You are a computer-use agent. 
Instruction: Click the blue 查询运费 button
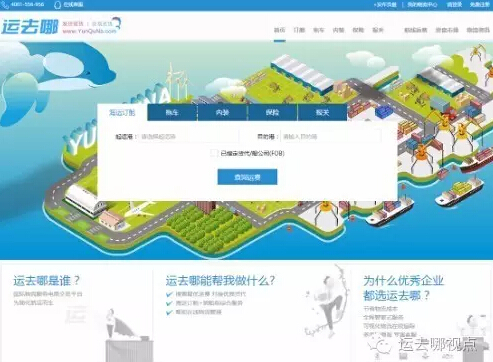point(247,177)
